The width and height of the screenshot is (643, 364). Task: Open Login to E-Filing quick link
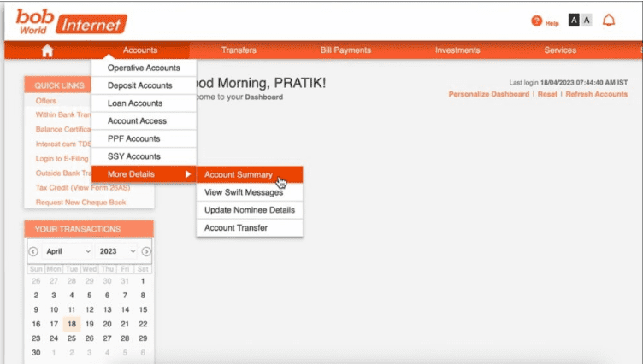(x=62, y=158)
